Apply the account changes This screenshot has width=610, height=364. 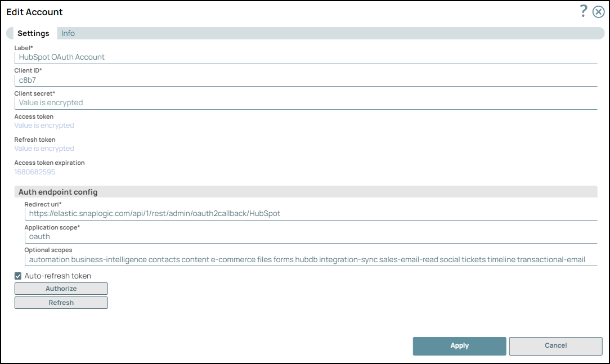[x=459, y=346]
